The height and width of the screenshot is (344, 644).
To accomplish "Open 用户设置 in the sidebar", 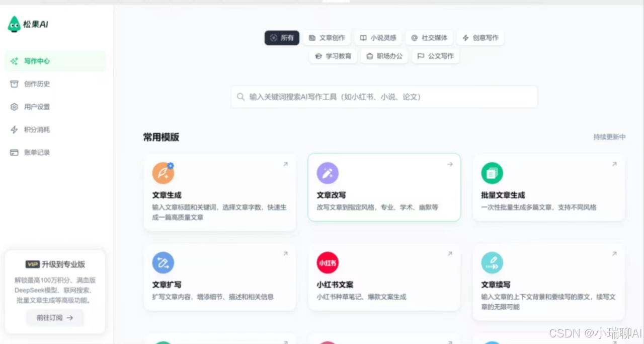I will 55,107.
